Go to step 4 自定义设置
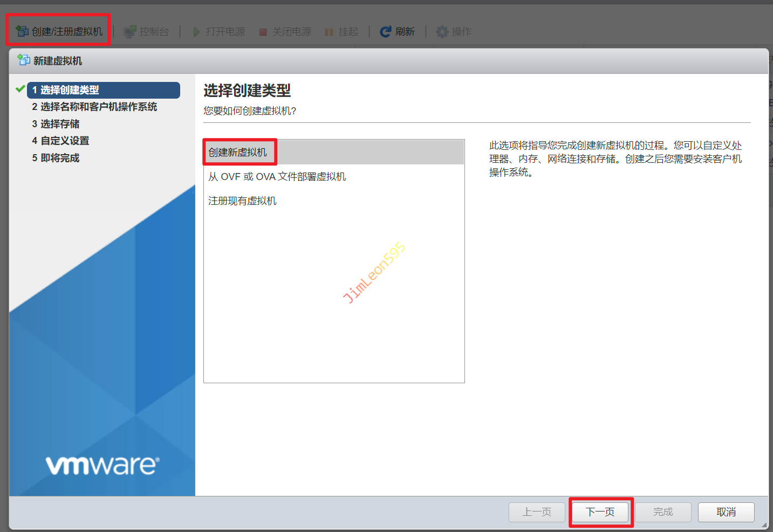This screenshot has height=532, width=773. (x=60, y=141)
